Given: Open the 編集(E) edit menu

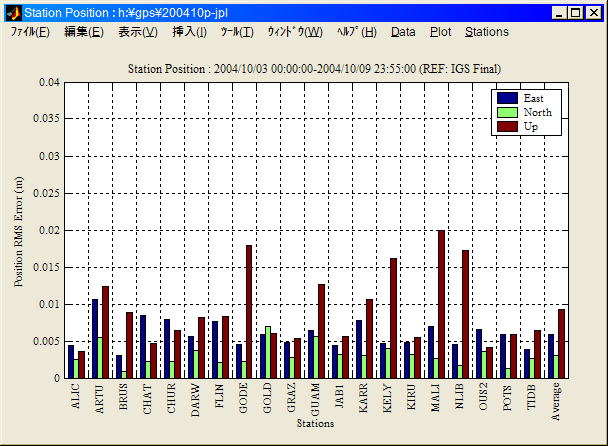Looking at the screenshot, I should (83, 32).
